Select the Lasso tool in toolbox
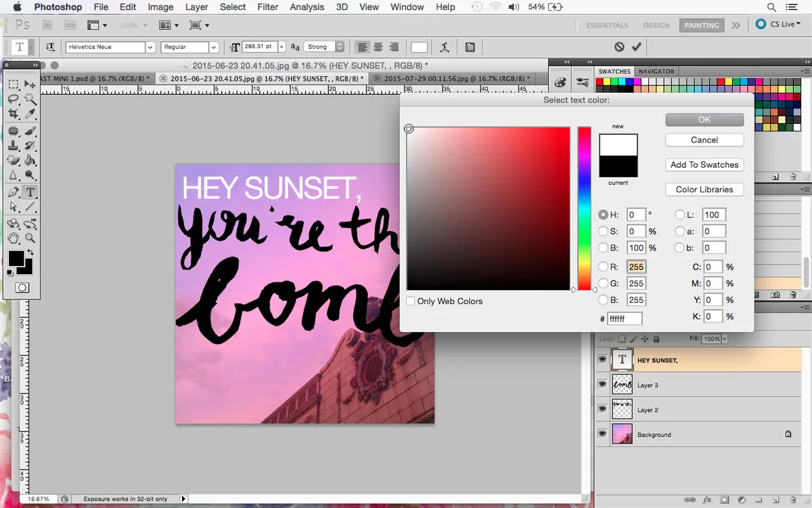This screenshot has height=508, width=812. (x=14, y=99)
